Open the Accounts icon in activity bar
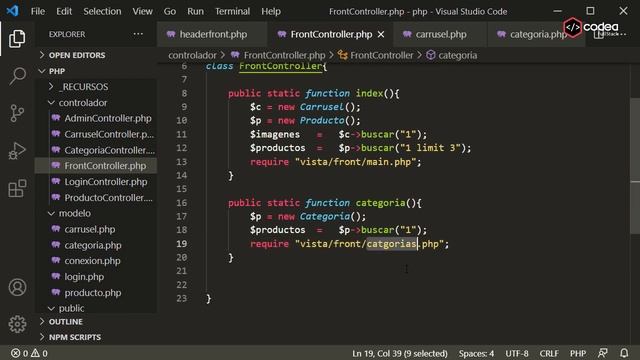Viewport: 640px width, 360px height. tap(17, 287)
